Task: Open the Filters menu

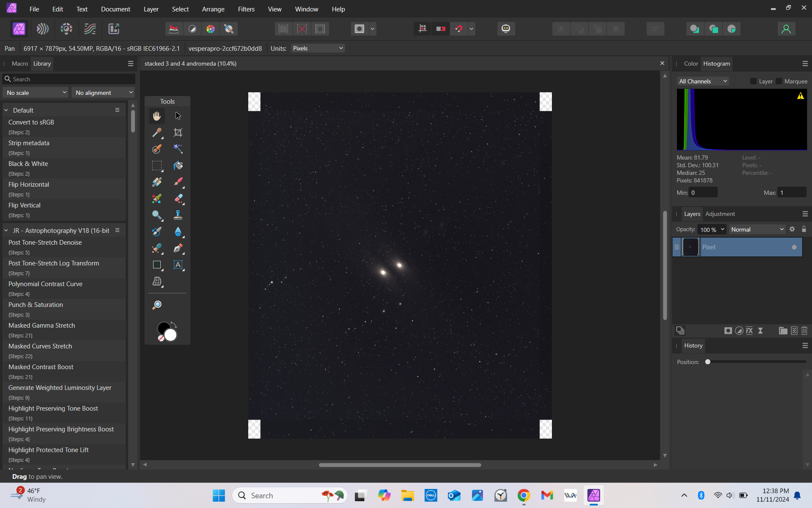Action: (246, 9)
